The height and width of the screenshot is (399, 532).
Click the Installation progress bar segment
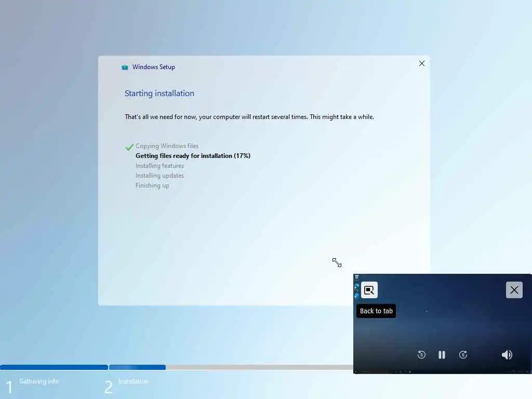(137, 367)
